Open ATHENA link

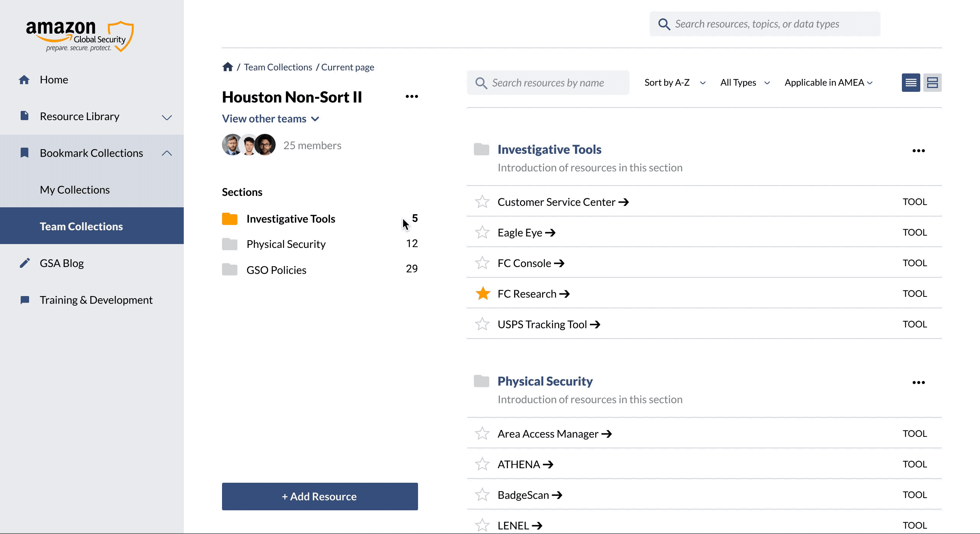pyautogui.click(x=526, y=464)
